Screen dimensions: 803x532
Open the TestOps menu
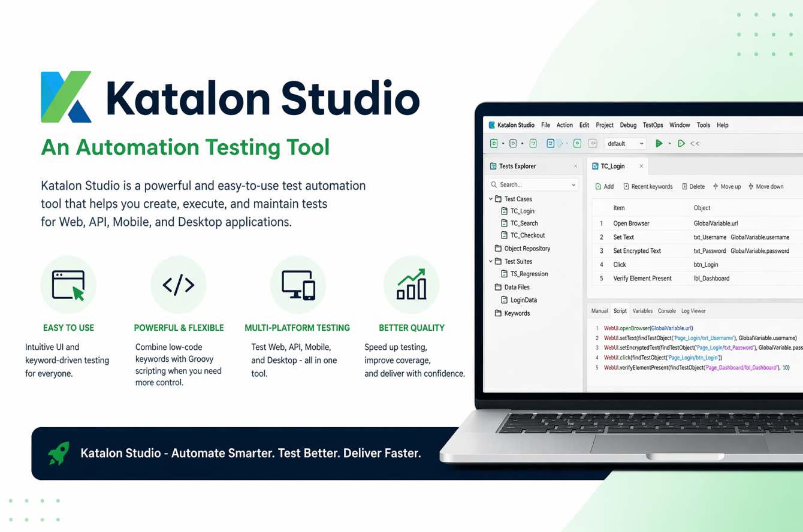click(x=653, y=125)
